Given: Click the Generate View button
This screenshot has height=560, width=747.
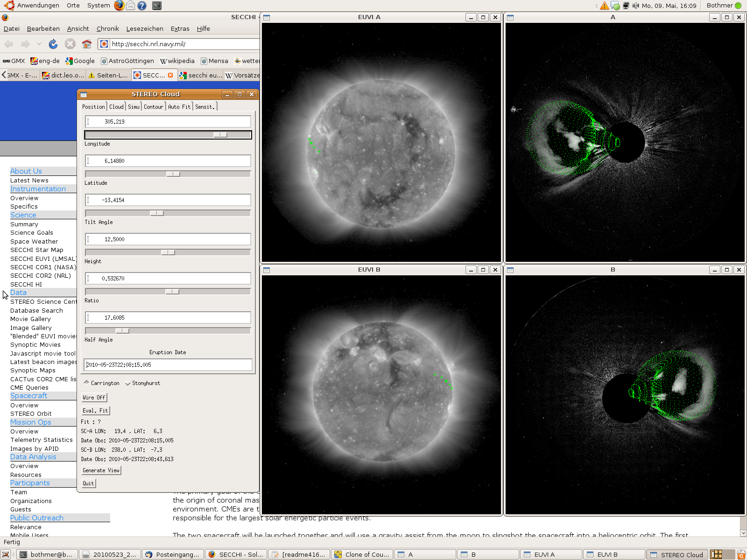Looking at the screenshot, I should (x=101, y=470).
